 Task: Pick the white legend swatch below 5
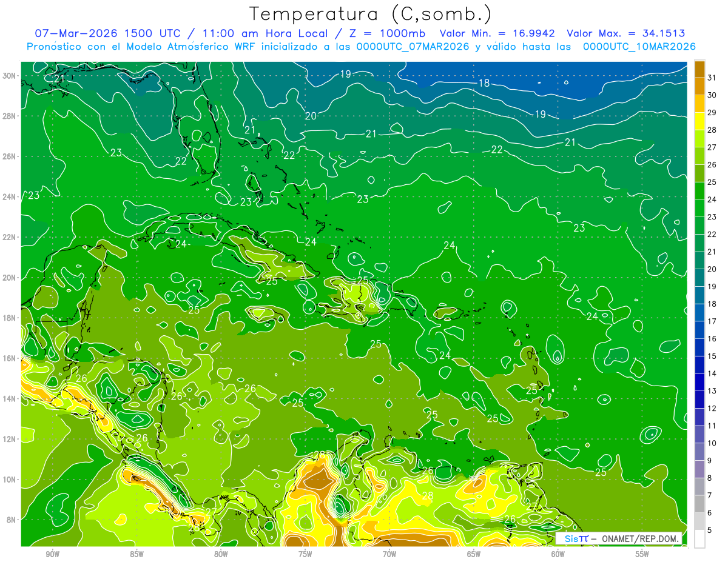tap(699, 539)
